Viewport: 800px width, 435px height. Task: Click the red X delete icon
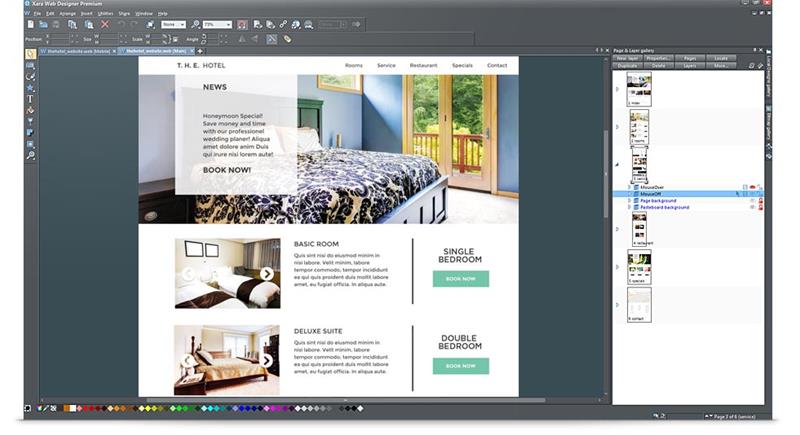104,24
